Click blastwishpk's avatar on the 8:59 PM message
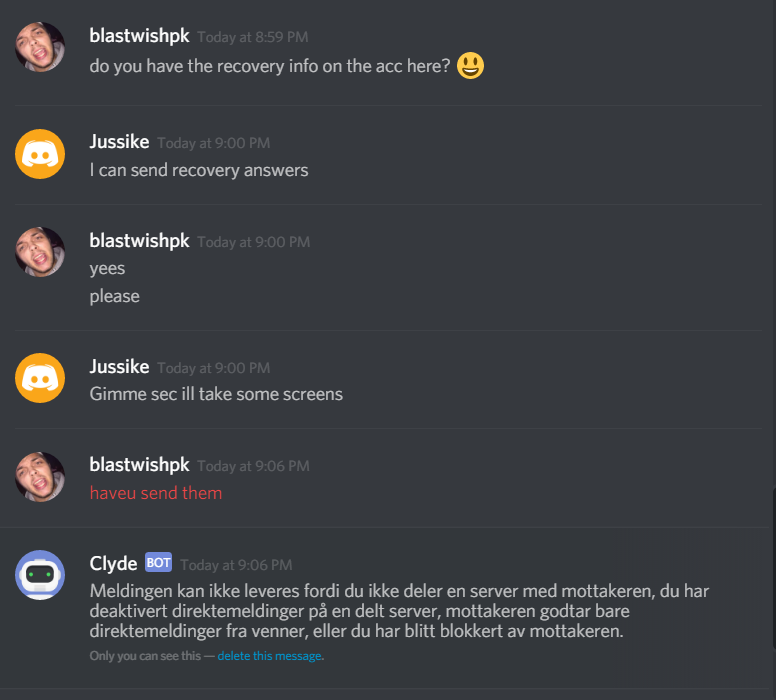The height and width of the screenshot is (700, 776). [40, 47]
